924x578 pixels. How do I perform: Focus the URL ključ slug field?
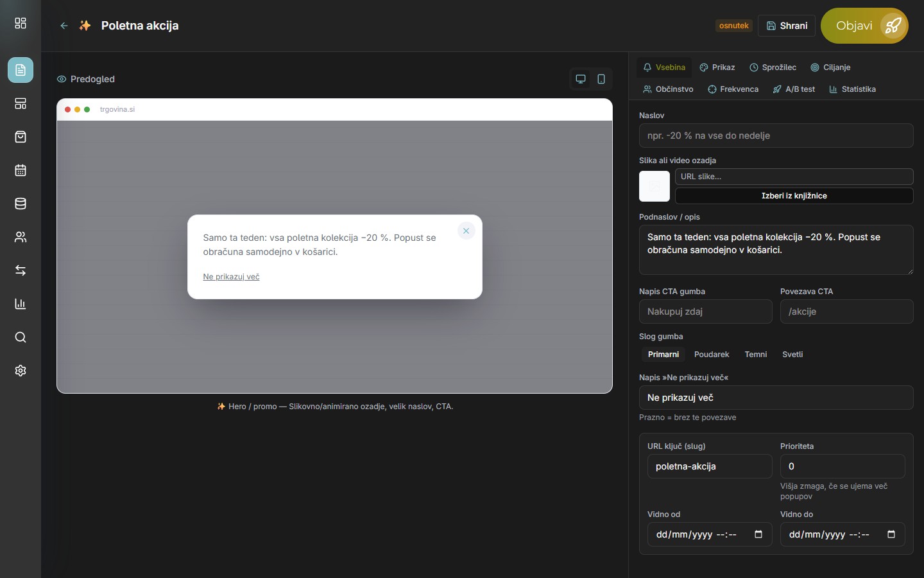(710, 466)
